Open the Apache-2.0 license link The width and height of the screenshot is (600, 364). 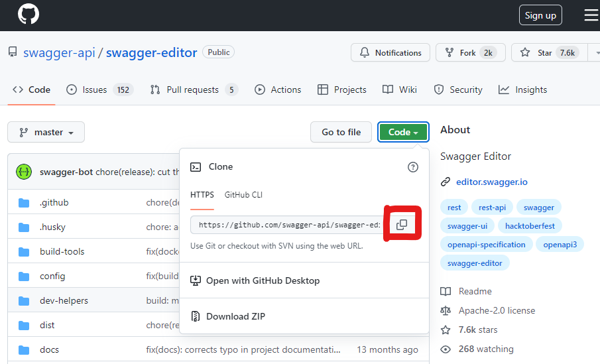[x=497, y=310]
